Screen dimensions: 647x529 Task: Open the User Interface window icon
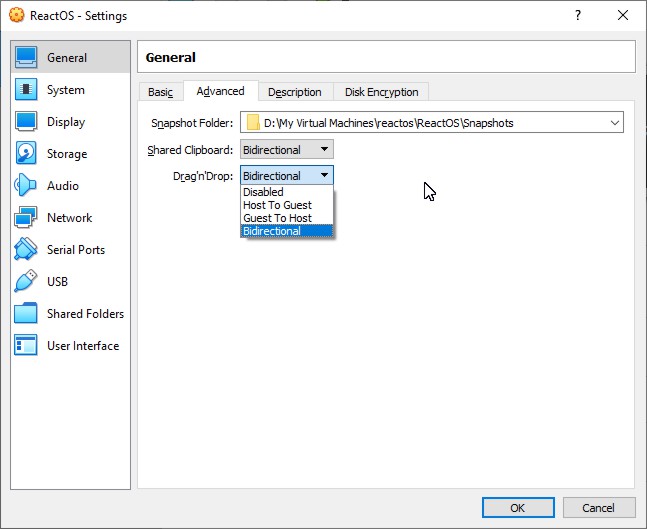point(26,345)
